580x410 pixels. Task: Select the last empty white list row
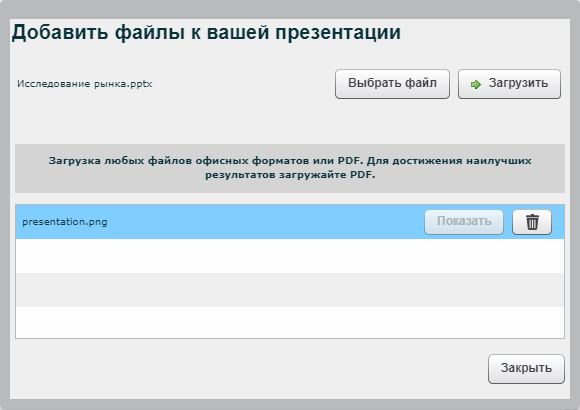[x=290, y=322]
